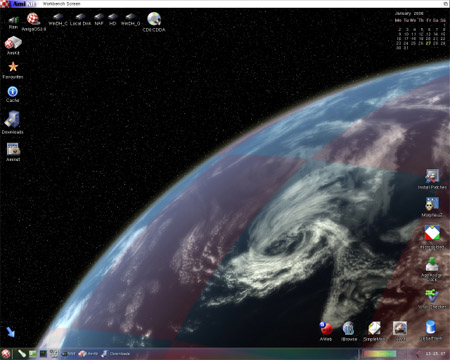Click the blue arrow icon at bottom-left
The image size is (450, 360).
point(11,332)
